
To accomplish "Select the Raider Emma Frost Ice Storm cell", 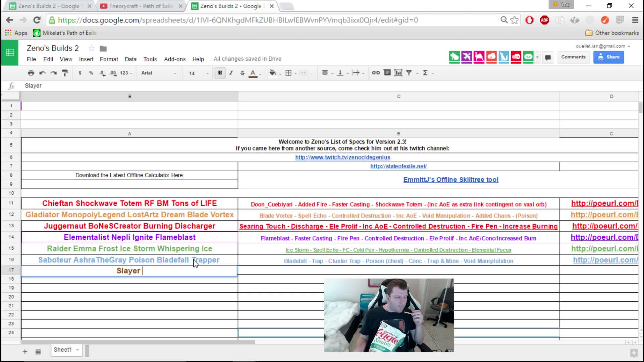I will [129, 249].
